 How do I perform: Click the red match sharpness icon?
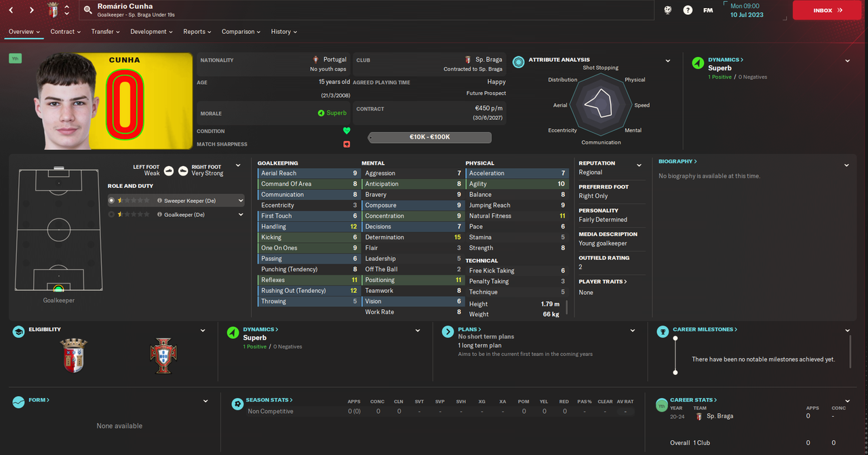tap(347, 144)
